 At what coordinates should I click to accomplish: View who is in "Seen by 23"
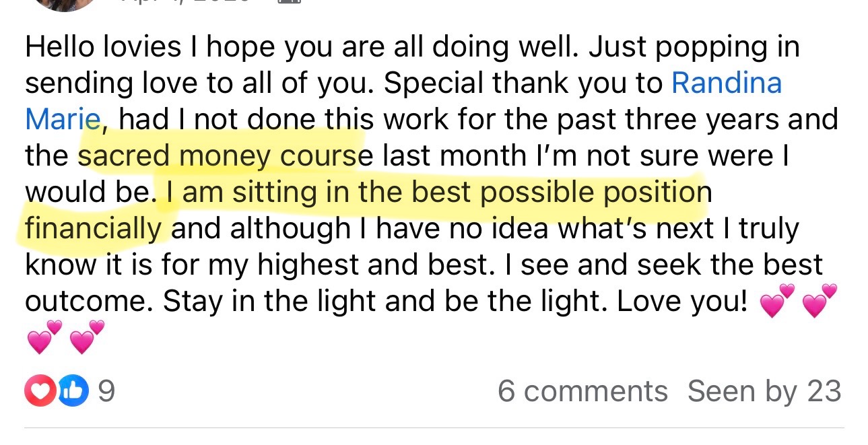pos(764,391)
